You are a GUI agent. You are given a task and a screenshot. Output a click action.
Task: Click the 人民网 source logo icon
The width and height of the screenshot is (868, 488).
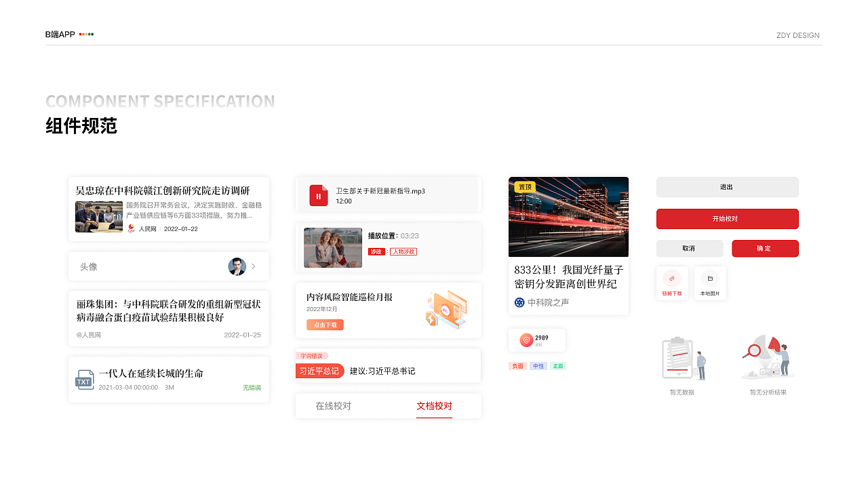point(132,229)
